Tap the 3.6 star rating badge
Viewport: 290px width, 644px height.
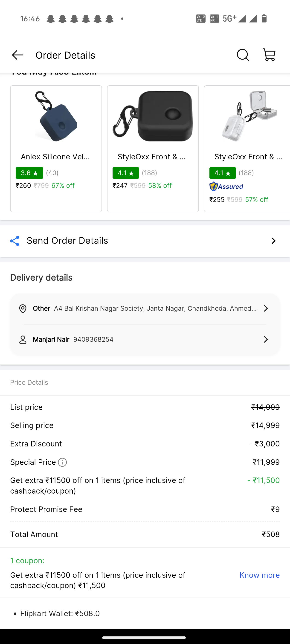(x=29, y=173)
